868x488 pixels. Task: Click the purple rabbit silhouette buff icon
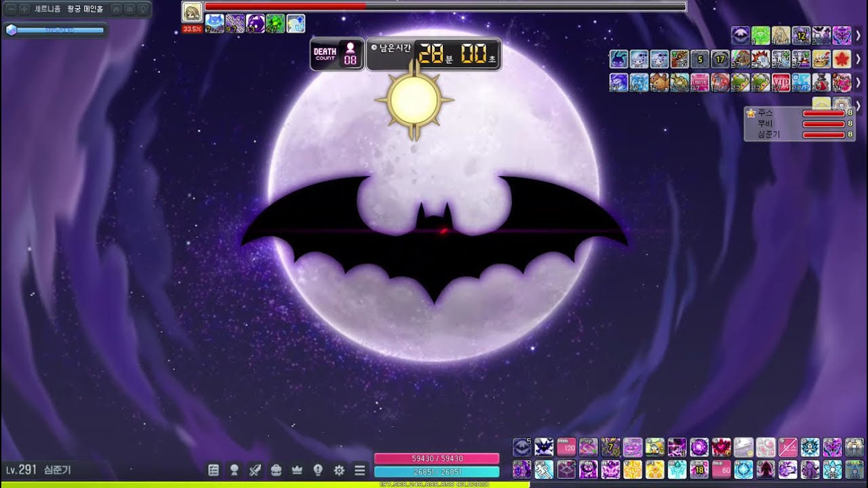click(x=618, y=59)
